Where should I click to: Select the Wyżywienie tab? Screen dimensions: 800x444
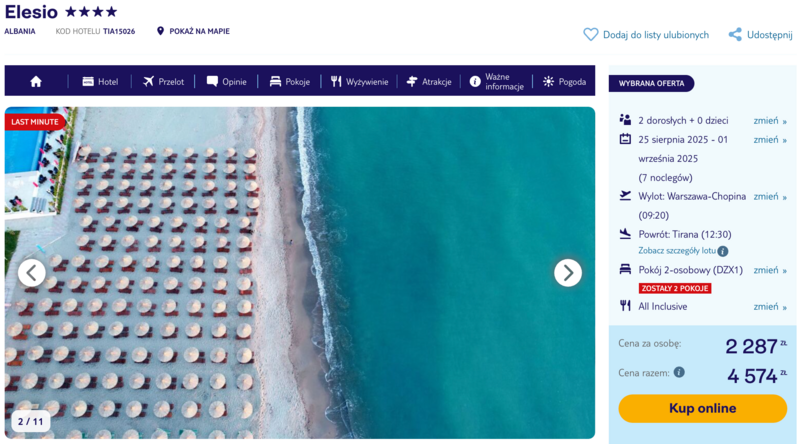[x=359, y=82]
